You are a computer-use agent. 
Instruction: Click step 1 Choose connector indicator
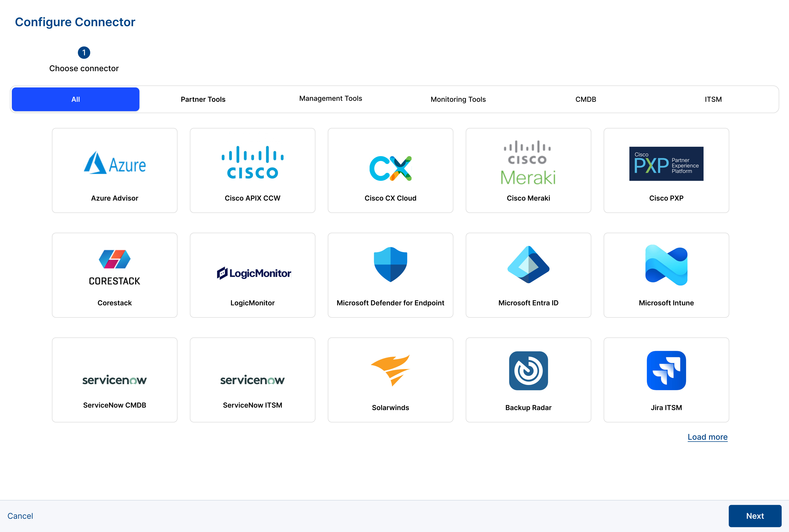pos(84,53)
